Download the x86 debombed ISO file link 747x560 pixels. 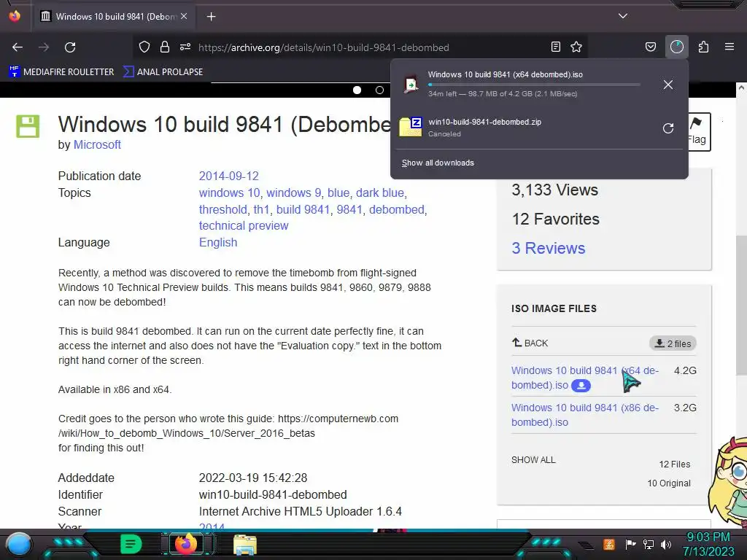(584, 415)
